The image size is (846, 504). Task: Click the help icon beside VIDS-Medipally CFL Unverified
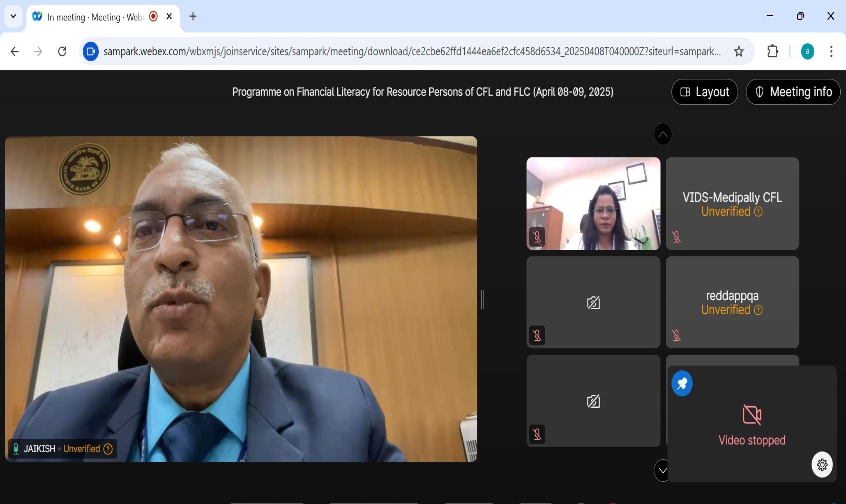point(758,212)
